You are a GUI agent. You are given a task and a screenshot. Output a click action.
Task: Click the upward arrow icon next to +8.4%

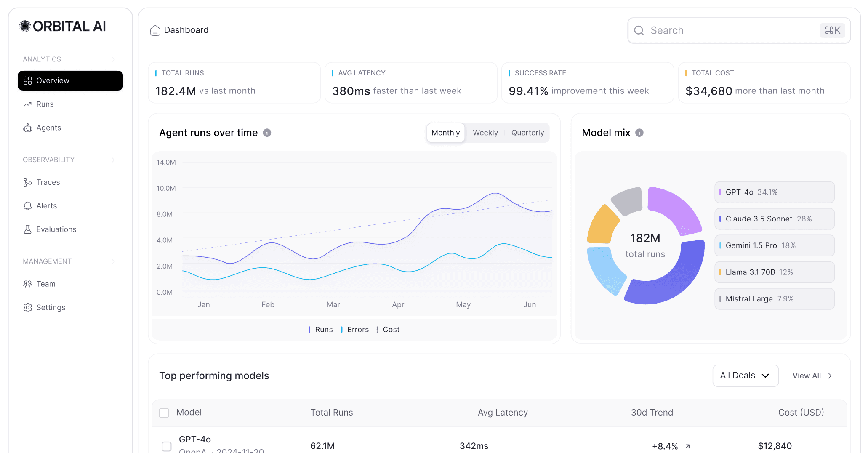[x=687, y=446]
